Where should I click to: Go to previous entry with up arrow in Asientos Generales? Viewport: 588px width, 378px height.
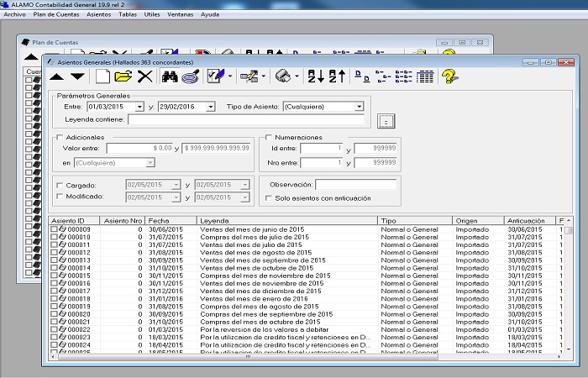coord(56,77)
